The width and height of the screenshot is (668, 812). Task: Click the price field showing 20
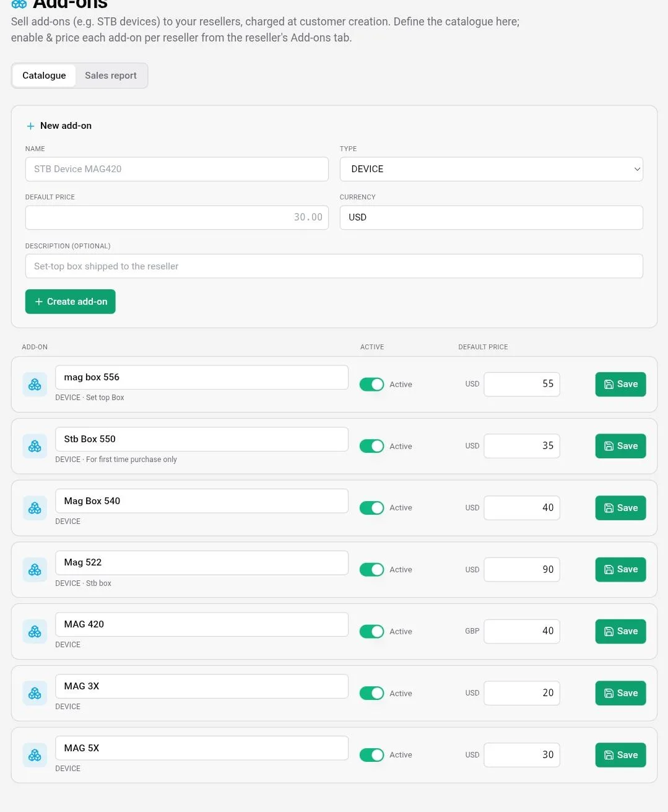[x=522, y=693]
